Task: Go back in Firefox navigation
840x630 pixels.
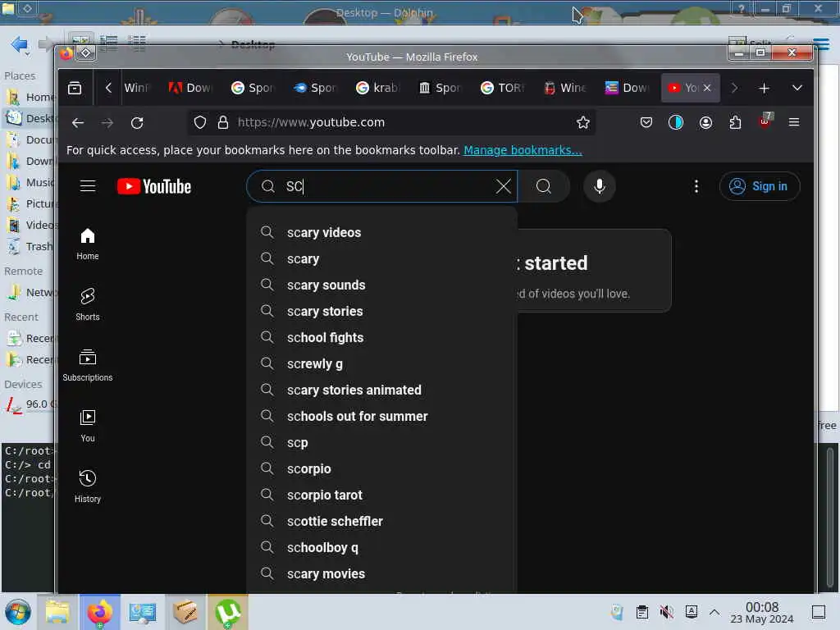Action: point(78,123)
